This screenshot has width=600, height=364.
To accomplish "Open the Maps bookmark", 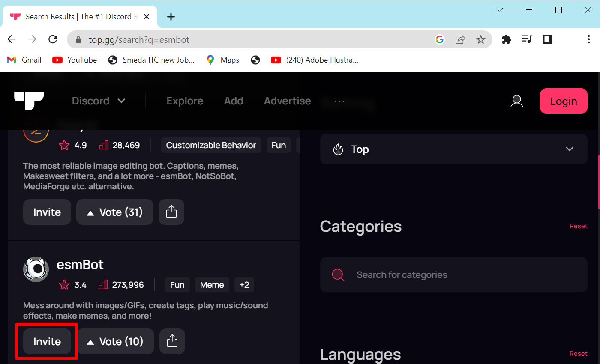I will point(222,60).
